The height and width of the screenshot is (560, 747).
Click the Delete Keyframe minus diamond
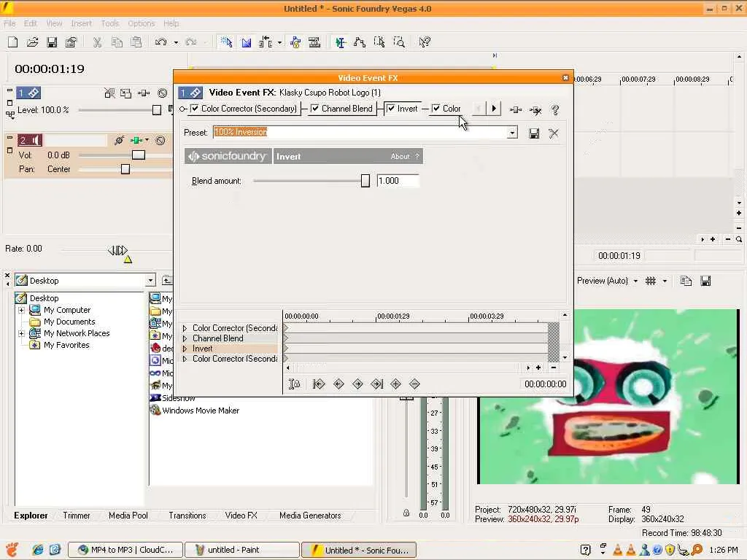tap(414, 384)
